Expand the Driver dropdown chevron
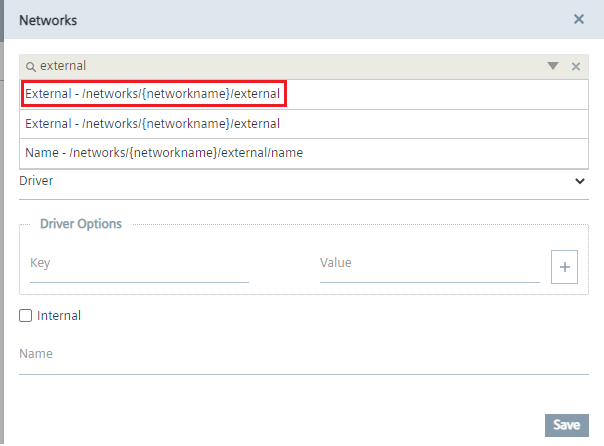This screenshot has height=446, width=604. [580, 182]
